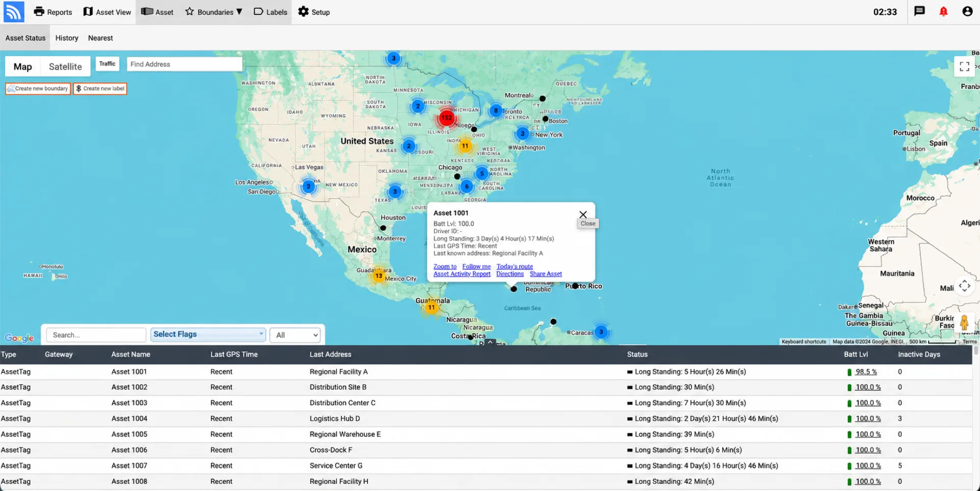This screenshot has height=491, width=980.
Task: Sort by Asset Name column header
Action: point(131,354)
